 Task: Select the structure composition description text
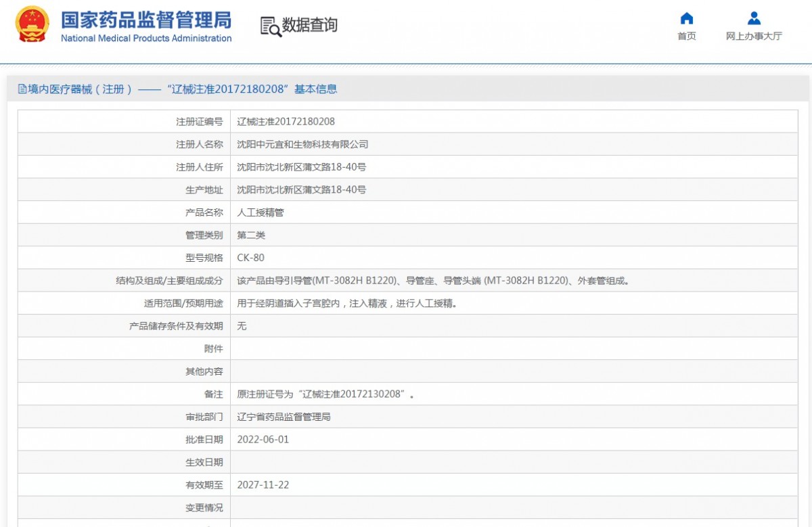(433, 281)
